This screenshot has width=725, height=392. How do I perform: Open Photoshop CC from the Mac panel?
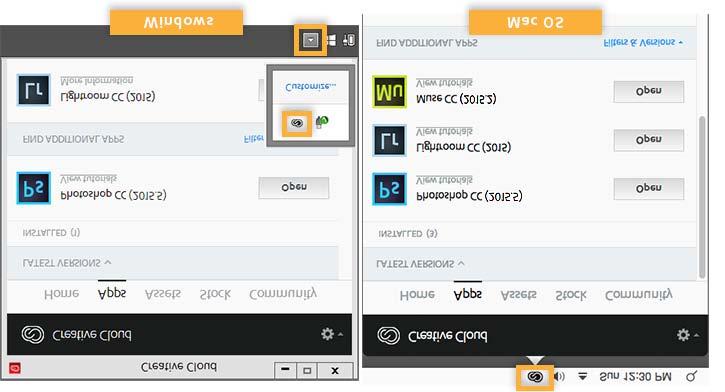[x=649, y=189]
